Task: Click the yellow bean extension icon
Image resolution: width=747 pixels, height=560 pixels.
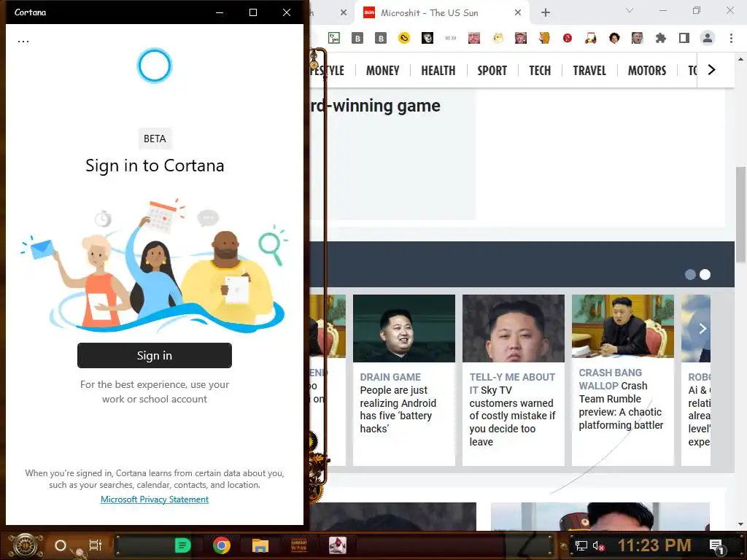Action: tap(404, 38)
